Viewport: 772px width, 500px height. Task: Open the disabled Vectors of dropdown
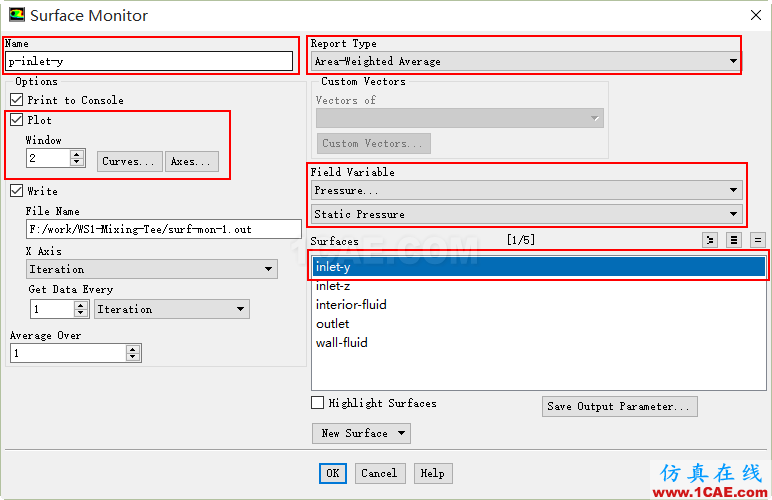(x=460, y=119)
